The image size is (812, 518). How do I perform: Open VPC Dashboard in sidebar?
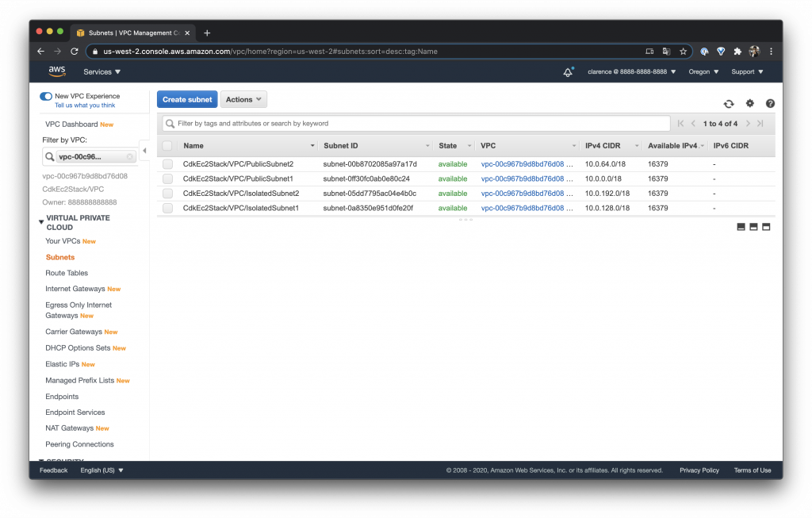(71, 125)
